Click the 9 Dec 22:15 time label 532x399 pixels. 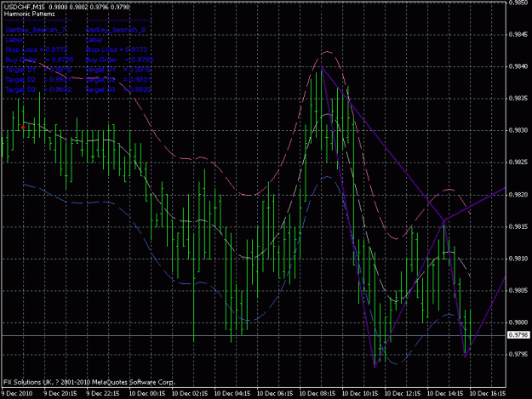103,394
